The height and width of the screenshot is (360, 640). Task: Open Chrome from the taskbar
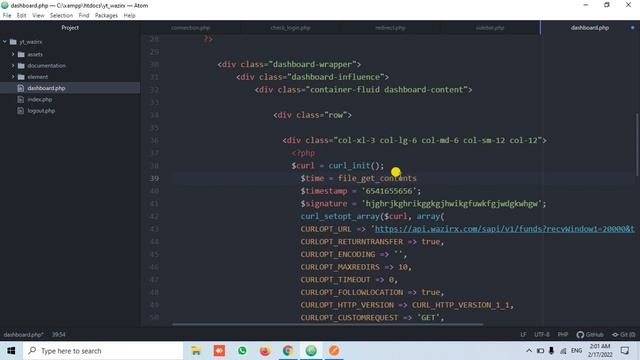click(288, 351)
